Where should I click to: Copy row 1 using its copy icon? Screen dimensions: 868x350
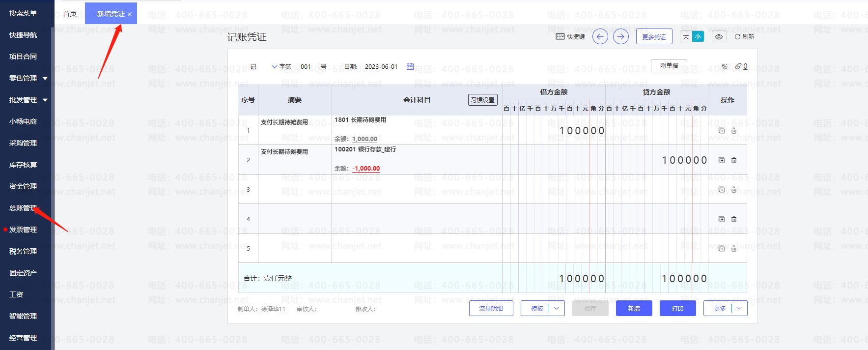(x=722, y=131)
